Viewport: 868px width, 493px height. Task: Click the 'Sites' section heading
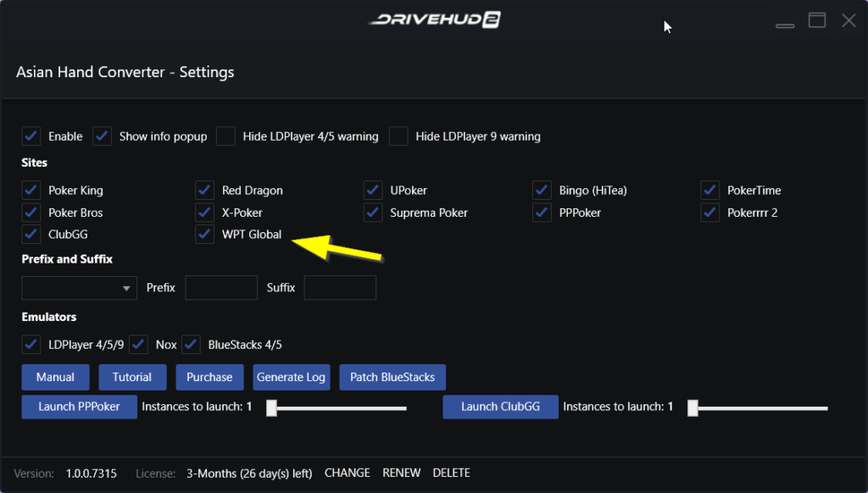[34, 163]
